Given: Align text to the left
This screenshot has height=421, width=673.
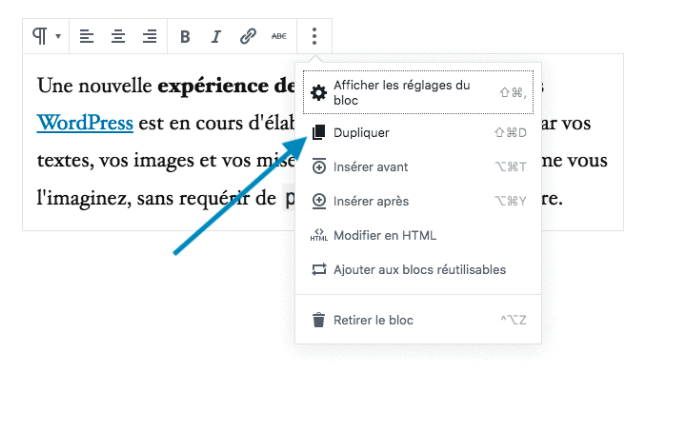Looking at the screenshot, I should (x=87, y=37).
